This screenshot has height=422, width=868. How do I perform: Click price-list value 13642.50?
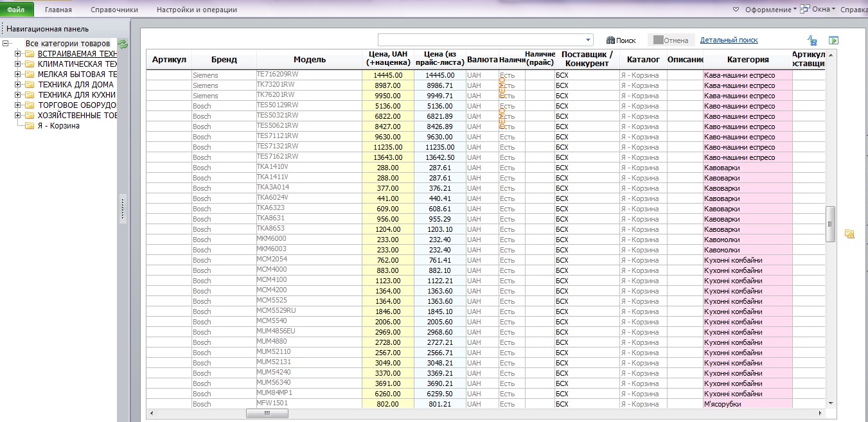click(439, 157)
